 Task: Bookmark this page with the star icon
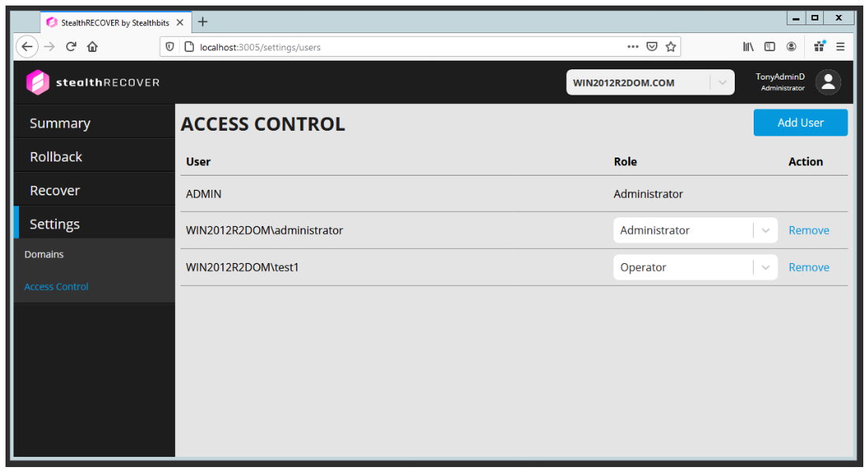tap(671, 46)
